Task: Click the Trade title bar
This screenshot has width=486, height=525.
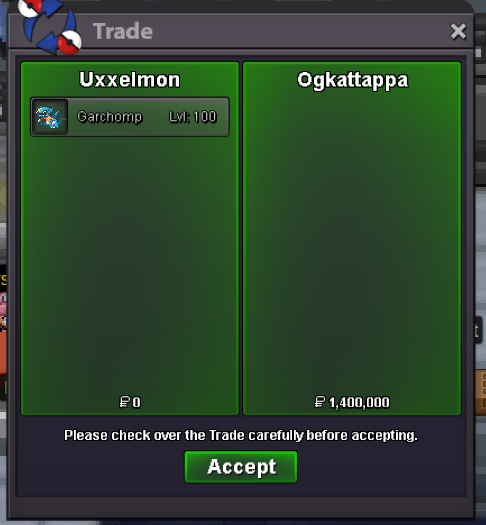Action: click(241, 31)
